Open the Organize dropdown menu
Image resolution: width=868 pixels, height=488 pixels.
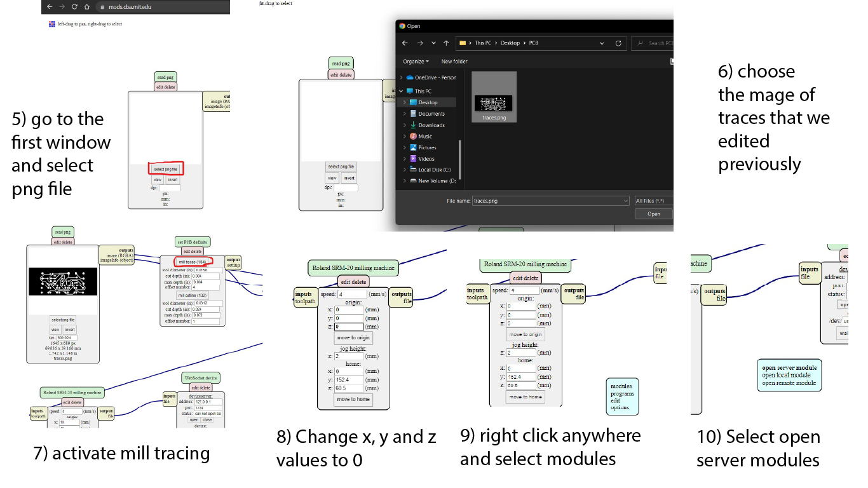point(416,62)
